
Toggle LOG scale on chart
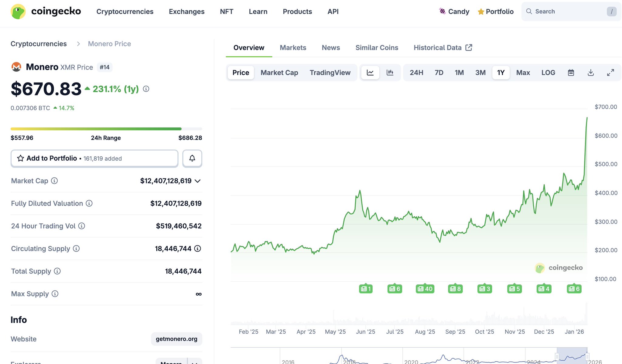point(548,73)
